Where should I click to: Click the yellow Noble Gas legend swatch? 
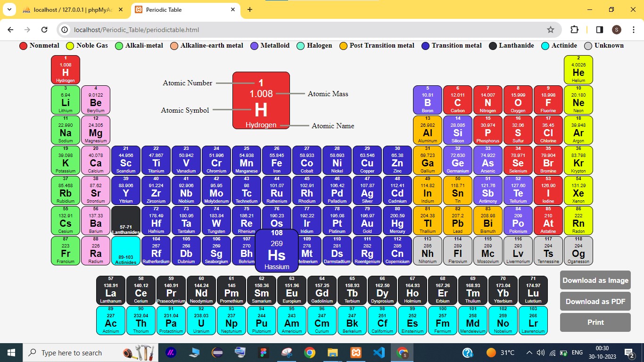[x=70, y=46]
